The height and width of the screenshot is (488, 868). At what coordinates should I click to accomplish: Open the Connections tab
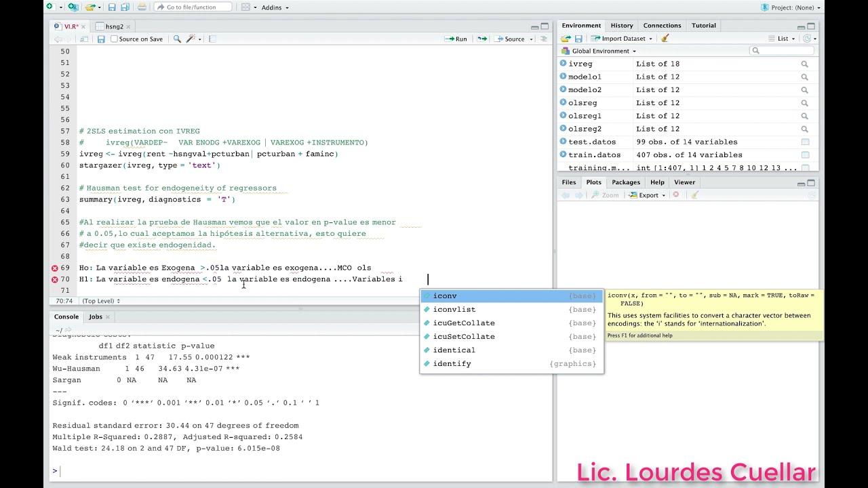point(662,26)
